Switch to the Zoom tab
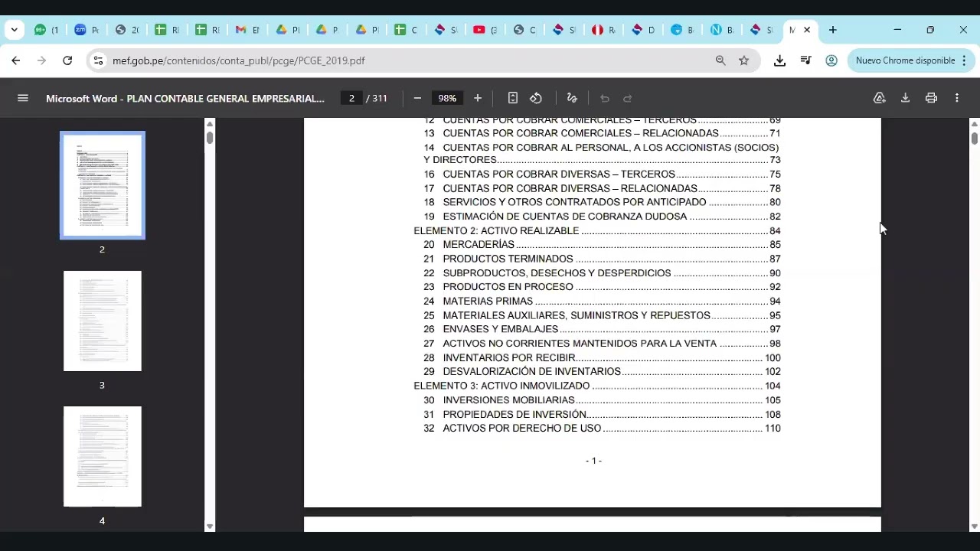Image resolution: width=980 pixels, height=551 pixels. pyautogui.click(x=87, y=30)
